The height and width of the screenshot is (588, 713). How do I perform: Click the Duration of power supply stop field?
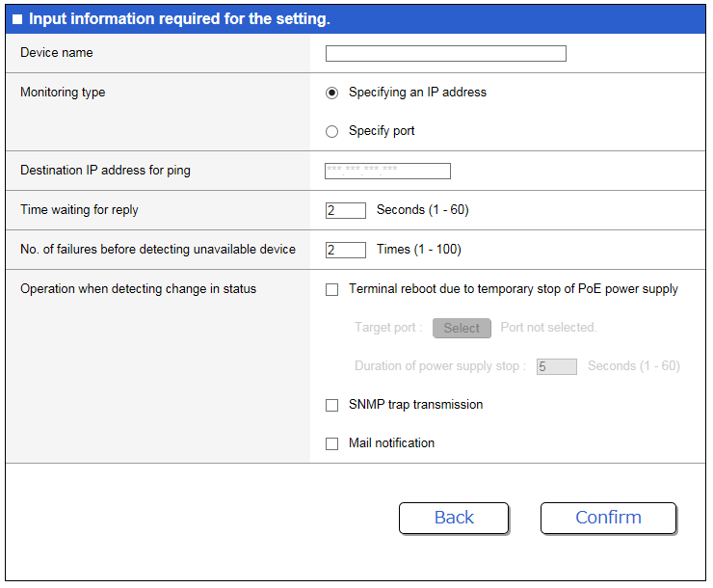click(x=556, y=366)
